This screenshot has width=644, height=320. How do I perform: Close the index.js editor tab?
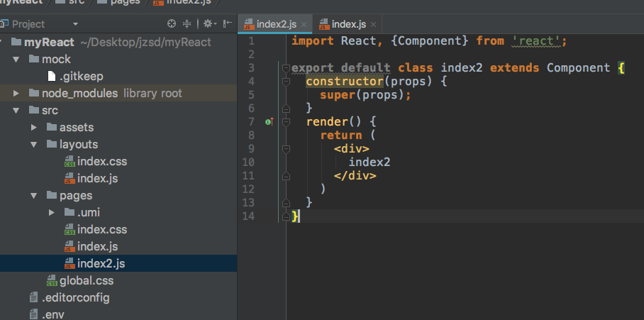coord(373,24)
